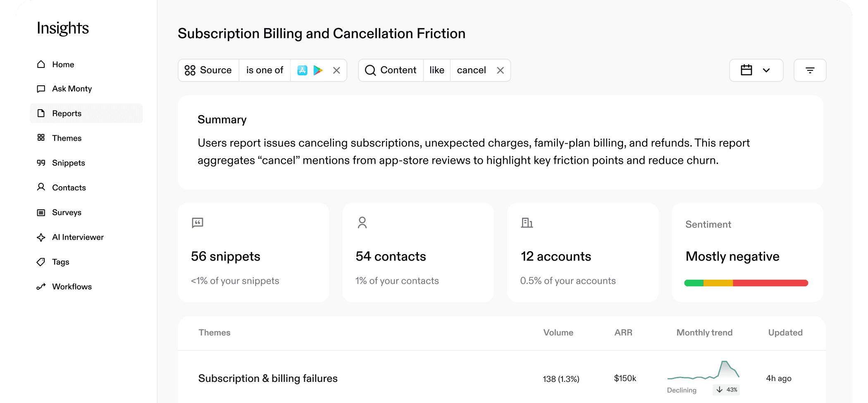Go to the Surveys section

click(67, 213)
